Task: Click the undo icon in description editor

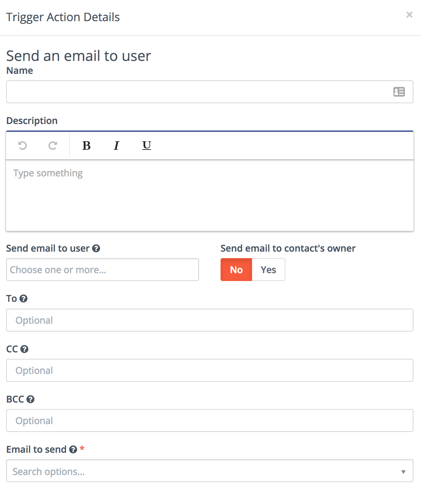Action: pos(23,146)
